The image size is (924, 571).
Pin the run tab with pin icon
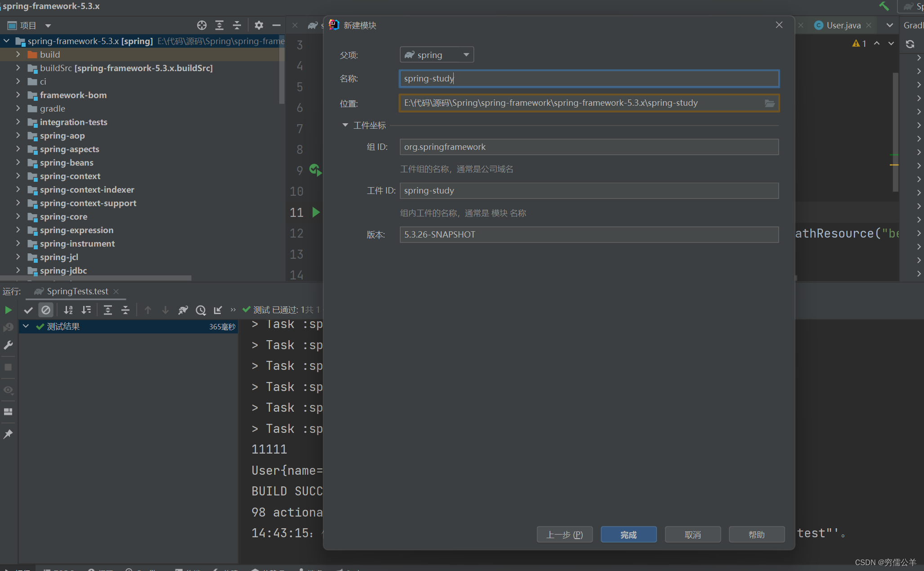point(8,434)
